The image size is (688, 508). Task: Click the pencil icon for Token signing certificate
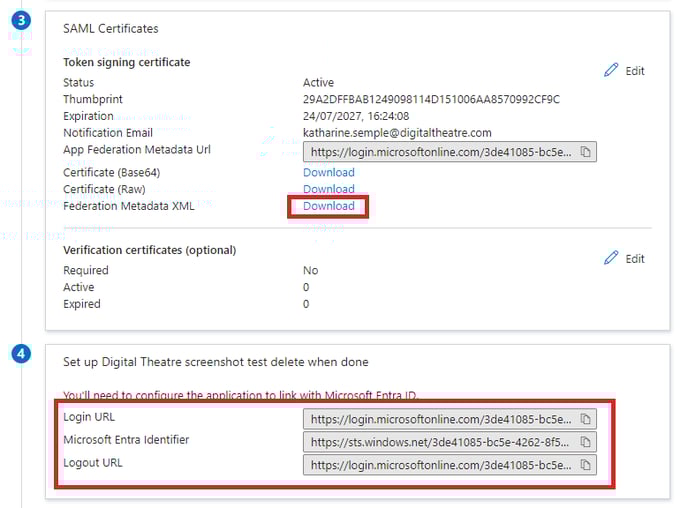[x=611, y=70]
